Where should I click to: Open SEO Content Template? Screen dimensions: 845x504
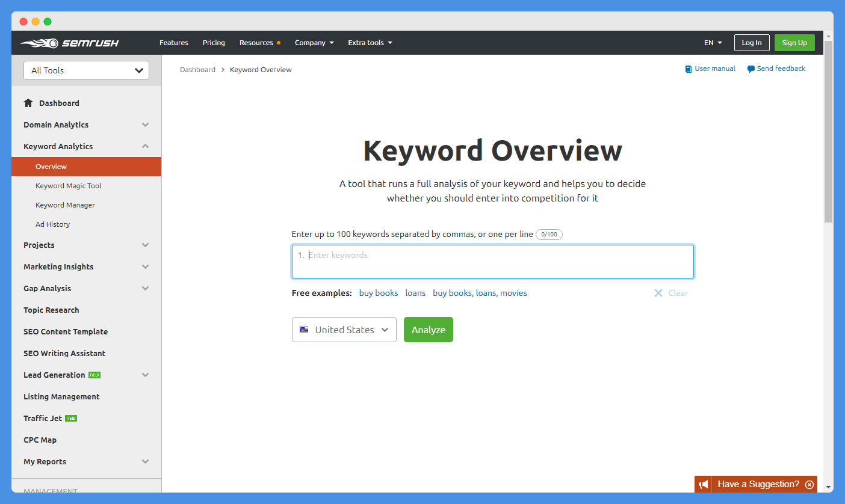point(66,331)
